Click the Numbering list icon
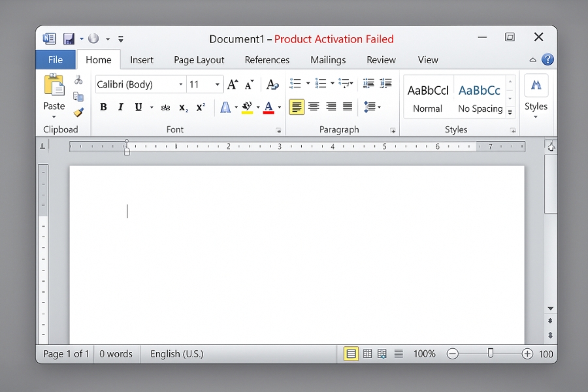The image size is (588, 392). 320,83
